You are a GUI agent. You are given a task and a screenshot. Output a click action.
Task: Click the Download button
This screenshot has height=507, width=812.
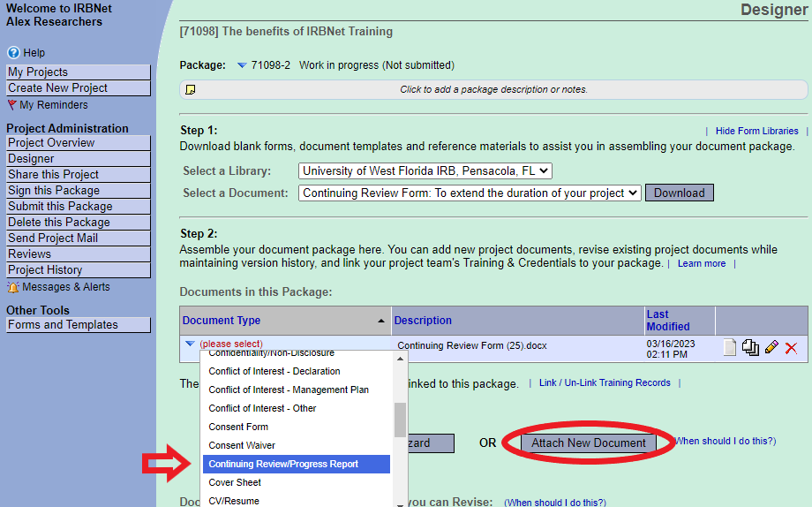[x=679, y=193]
